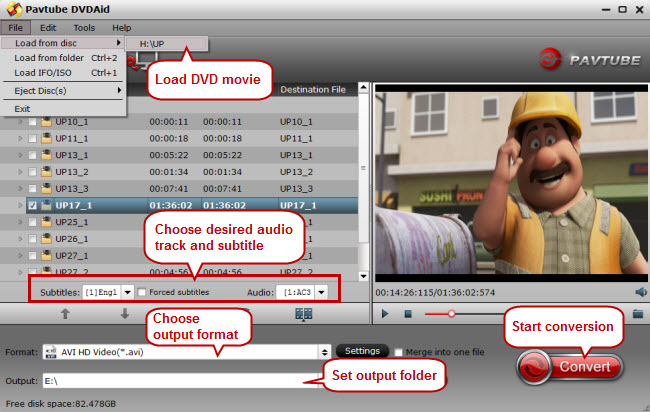
Task: Click the title list scroll down arrow
Action: (364, 276)
